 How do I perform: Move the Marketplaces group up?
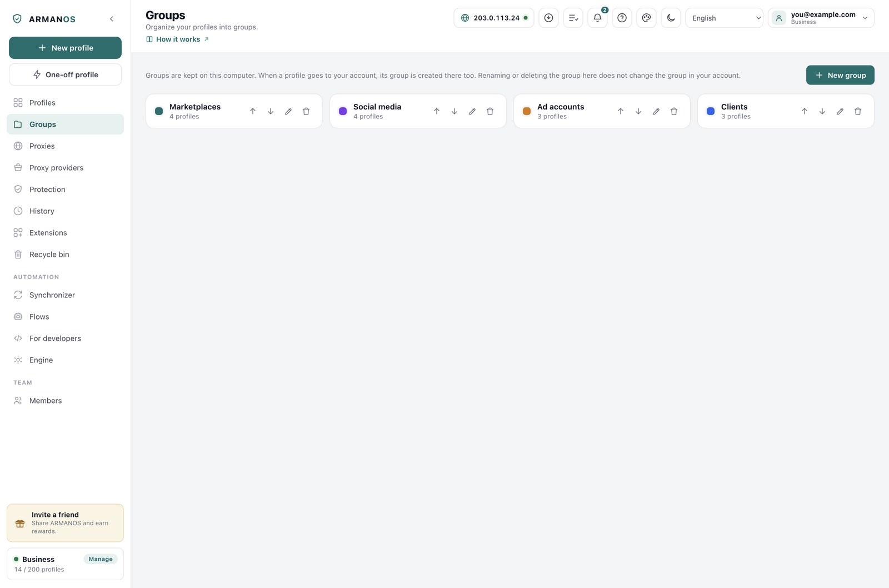coord(253,111)
